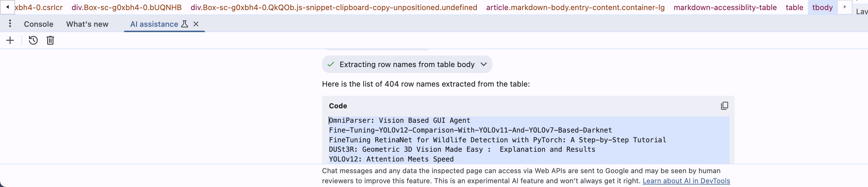Select tbody breadcrumb element
The height and width of the screenshot is (187, 868).
click(822, 8)
